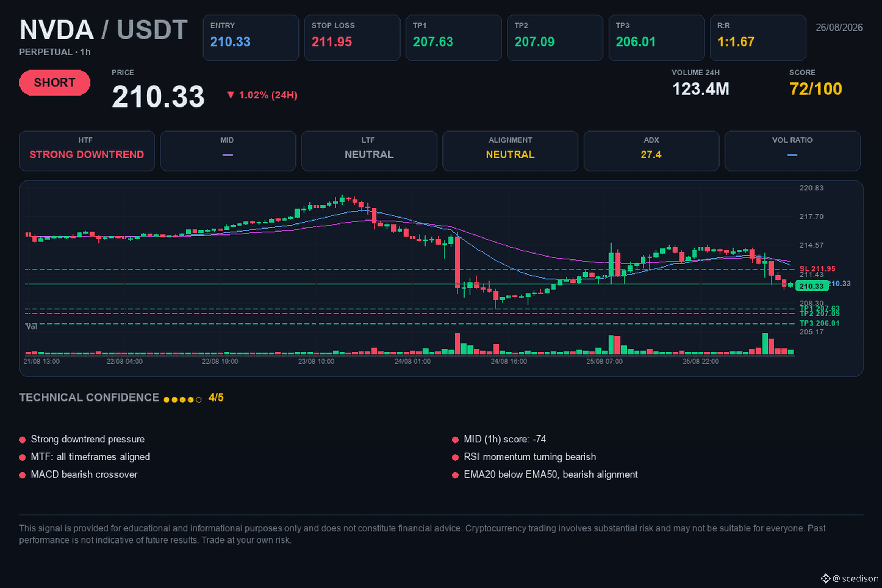This screenshot has width=882, height=588.
Task: Open the TP1 card with 207.63
Action: click(454, 38)
